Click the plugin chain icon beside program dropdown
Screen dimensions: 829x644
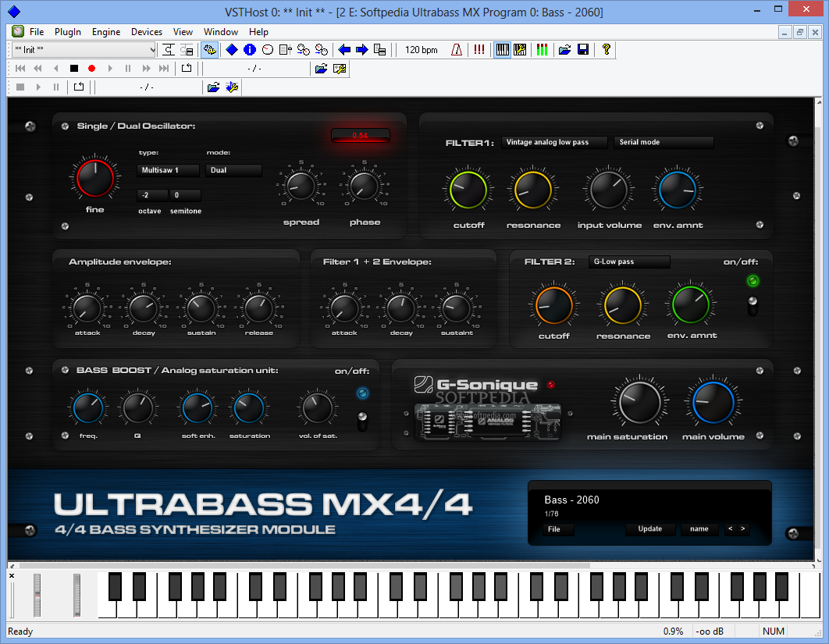pos(168,50)
